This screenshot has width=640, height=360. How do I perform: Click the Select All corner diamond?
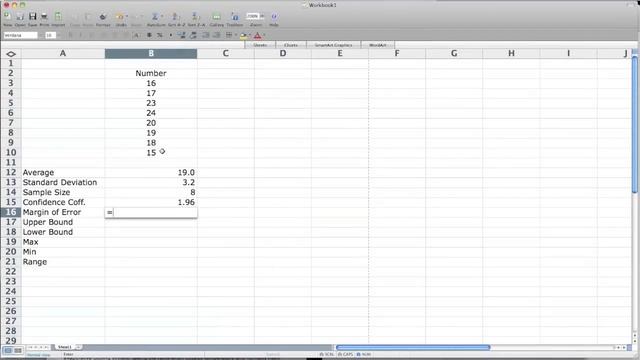pyautogui.click(x=11, y=54)
